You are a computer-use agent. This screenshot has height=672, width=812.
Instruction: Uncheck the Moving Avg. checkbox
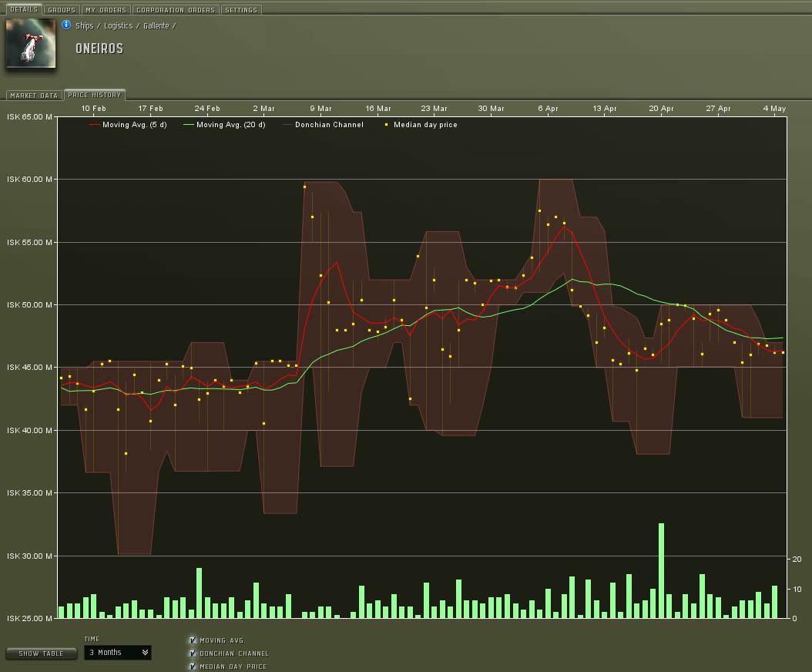pyautogui.click(x=192, y=640)
